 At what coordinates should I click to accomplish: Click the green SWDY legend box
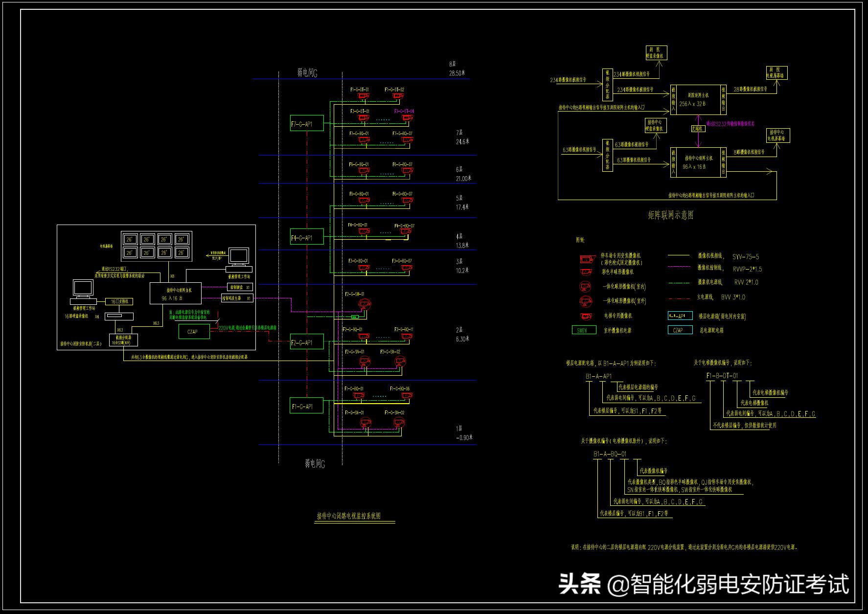point(584,330)
